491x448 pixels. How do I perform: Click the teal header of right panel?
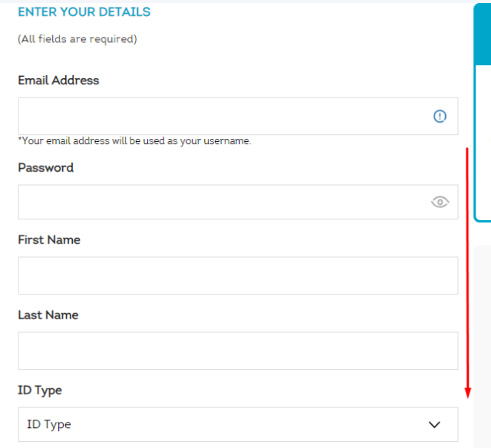click(x=483, y=35)
